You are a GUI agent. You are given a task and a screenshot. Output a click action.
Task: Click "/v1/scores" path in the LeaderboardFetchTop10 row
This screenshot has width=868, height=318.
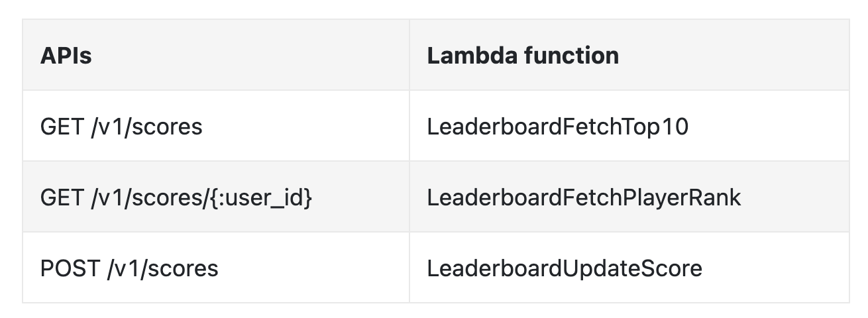pos(146,126)
